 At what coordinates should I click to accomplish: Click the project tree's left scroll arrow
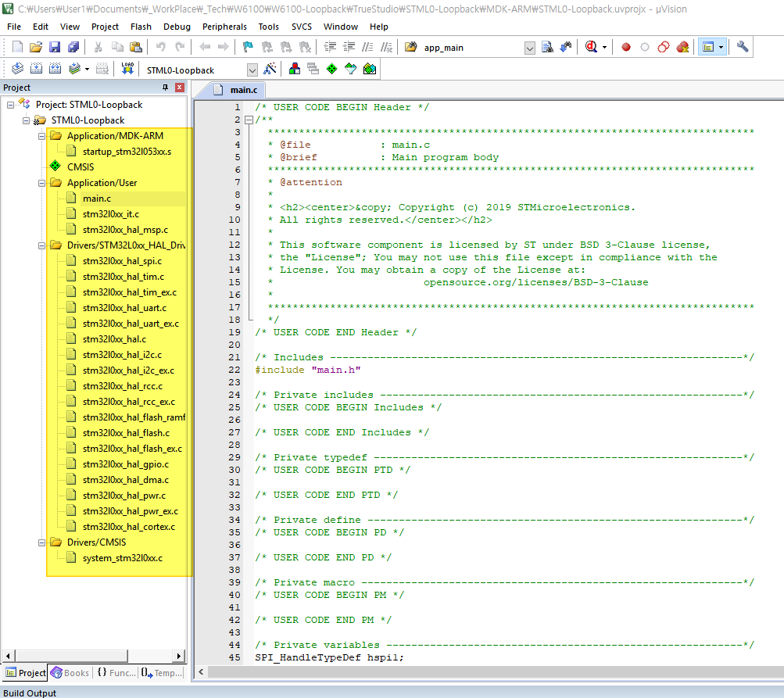(8, 656)
